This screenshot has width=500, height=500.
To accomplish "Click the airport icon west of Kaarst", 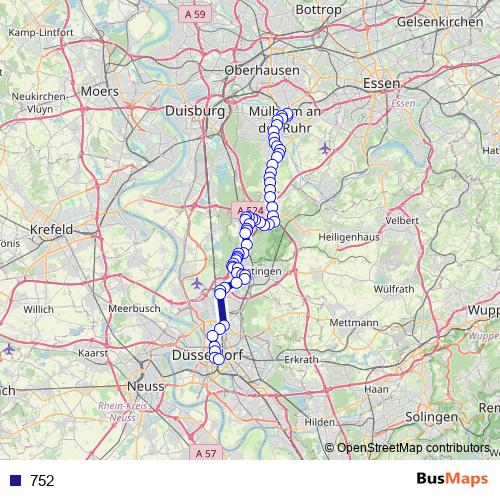I will [9, 350].
